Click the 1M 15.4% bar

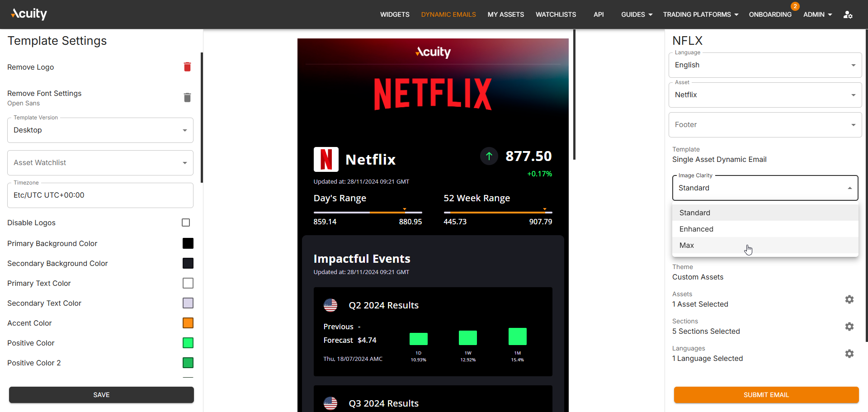point(518,336)
